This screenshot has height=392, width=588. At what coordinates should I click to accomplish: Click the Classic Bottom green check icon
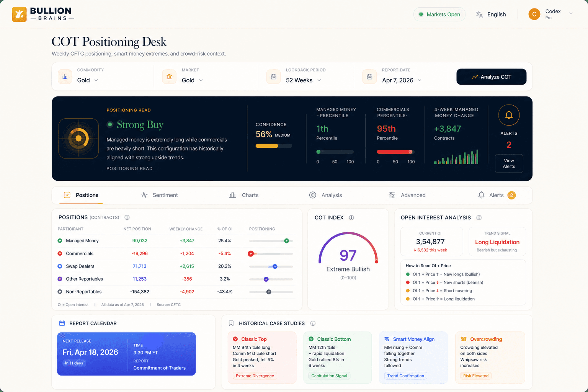[311, 339]
